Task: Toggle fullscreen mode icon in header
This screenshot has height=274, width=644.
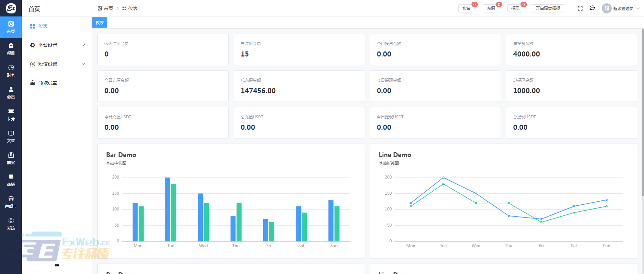Action: click(x=580, y=8)
